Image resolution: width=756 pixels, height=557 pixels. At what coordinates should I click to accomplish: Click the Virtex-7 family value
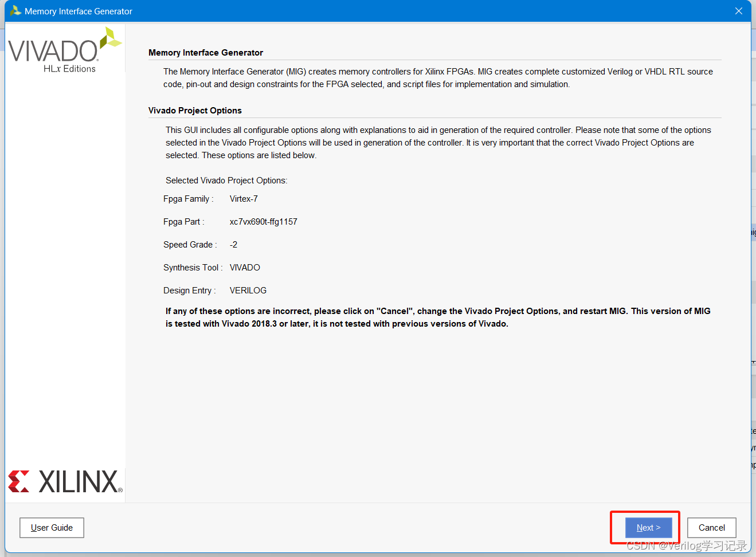(244, 199)
